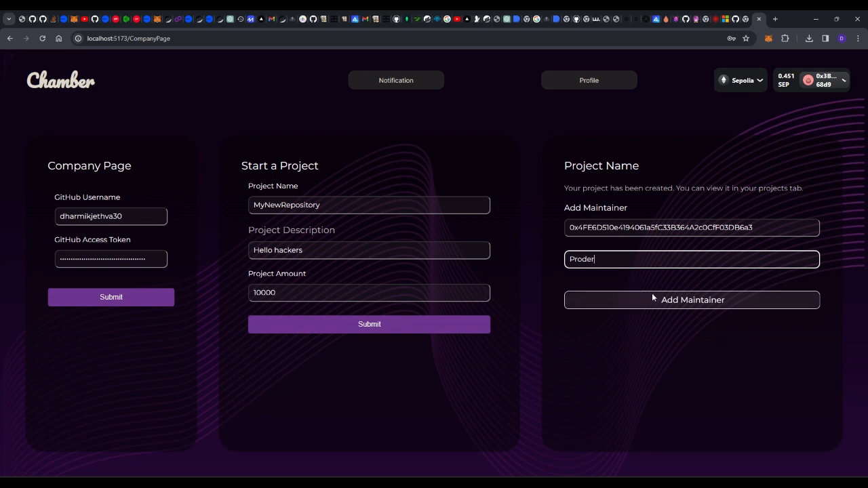This screenshot has height=488, width=868.
Task: Go back in browser history
Action: pos(10,39)
